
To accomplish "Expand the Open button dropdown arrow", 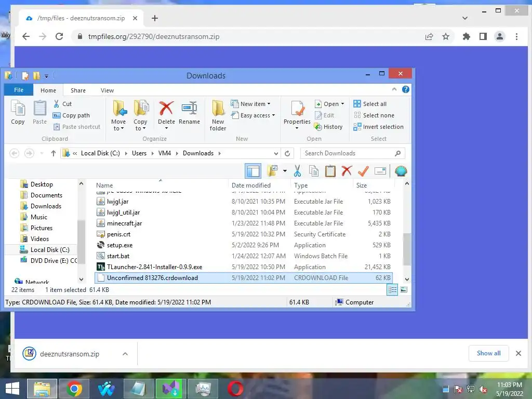I will (342, 104).
